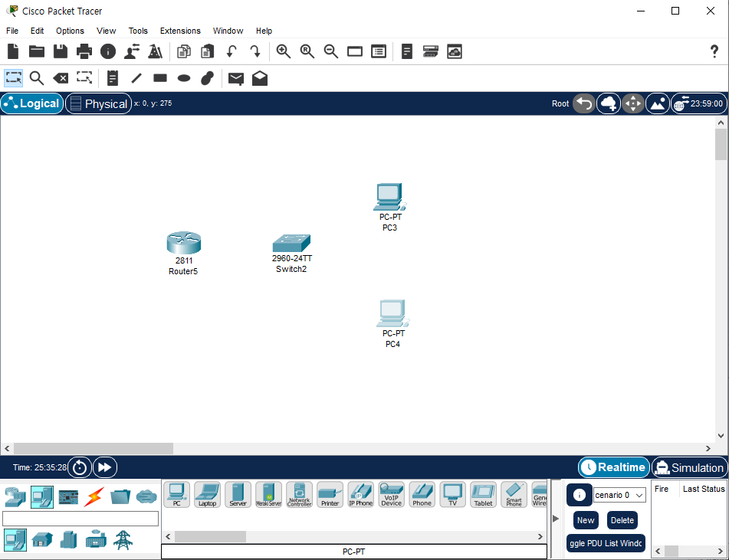Click Toggle PDU List Window button
The width and height of the screenshot is (729, 560).
[x=606, y=543]
